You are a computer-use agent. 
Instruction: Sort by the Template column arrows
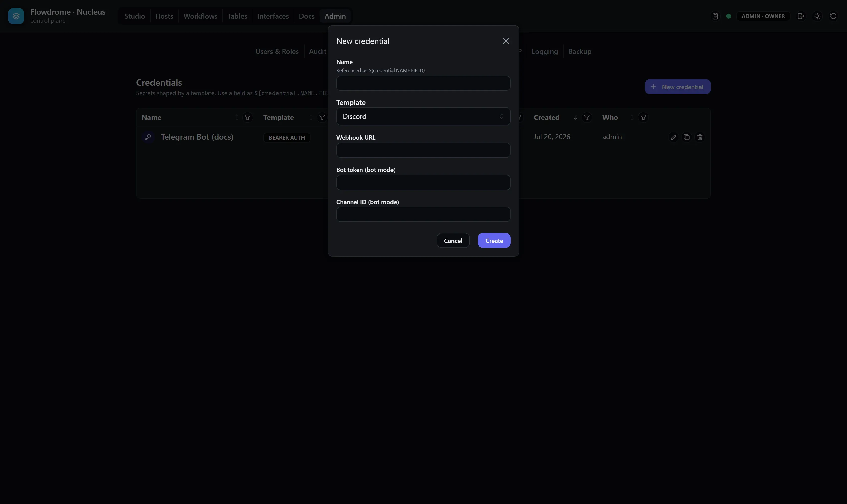(x=311, y=117)
